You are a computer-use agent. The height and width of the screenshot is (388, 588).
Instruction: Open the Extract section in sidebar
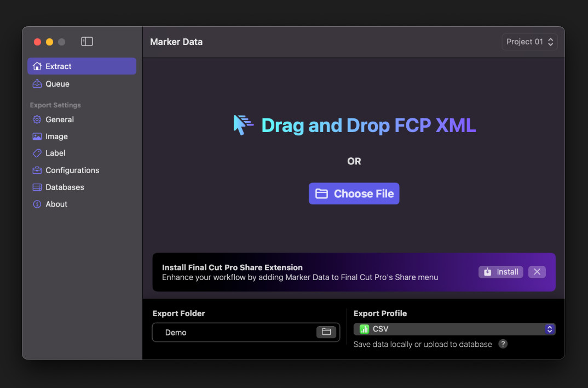tap(82, 66)
